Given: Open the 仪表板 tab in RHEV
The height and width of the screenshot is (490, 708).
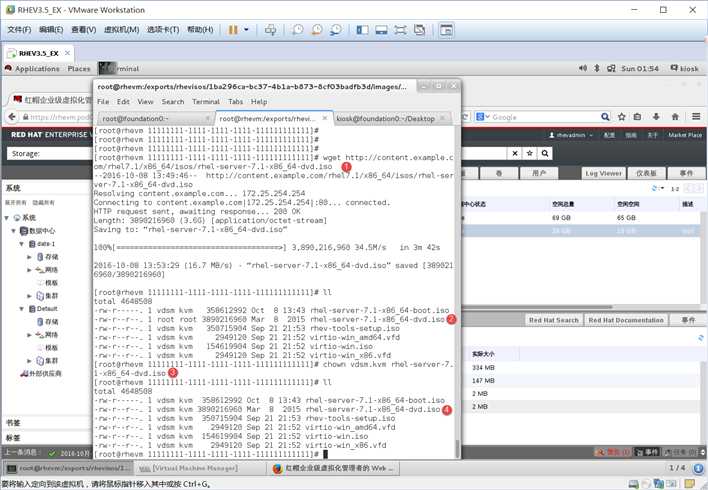Looking at the screenshot, I should [646, 173].
